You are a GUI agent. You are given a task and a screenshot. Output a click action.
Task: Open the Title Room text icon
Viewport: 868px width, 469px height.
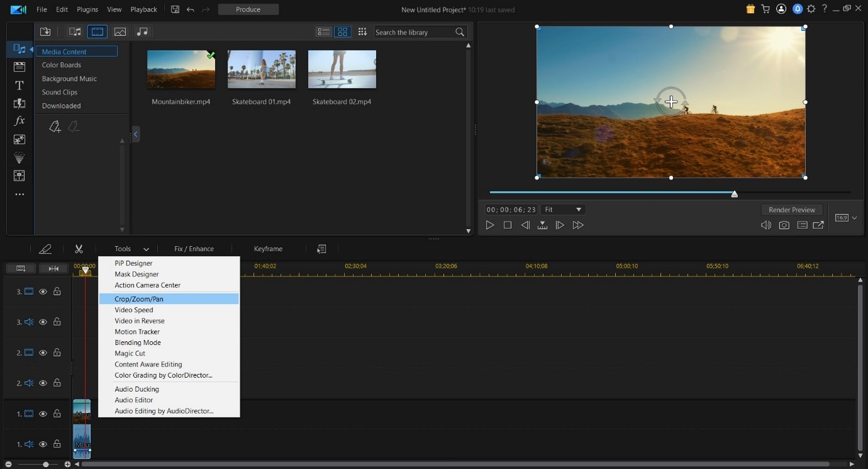click(19, 86)
